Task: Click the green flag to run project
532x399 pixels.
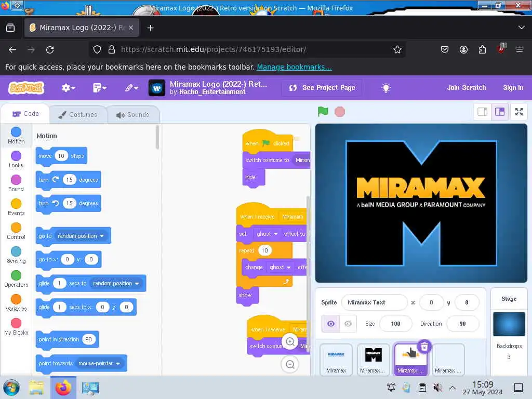Action: (323, 112)
